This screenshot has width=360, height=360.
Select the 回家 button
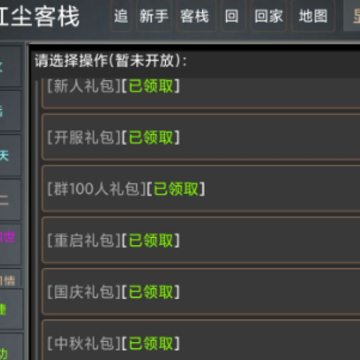pos(269,16)
